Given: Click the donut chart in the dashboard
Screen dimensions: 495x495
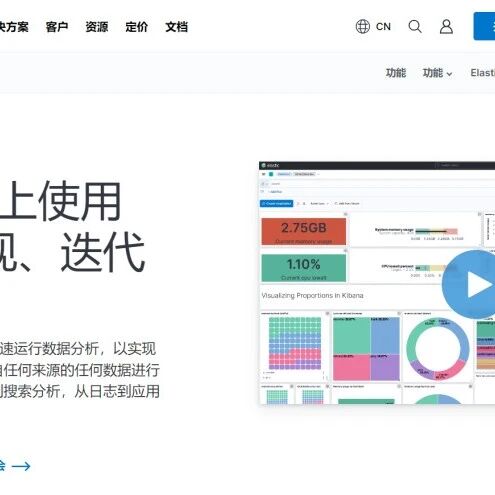Looking at the screenshot, I should (437, 348).
